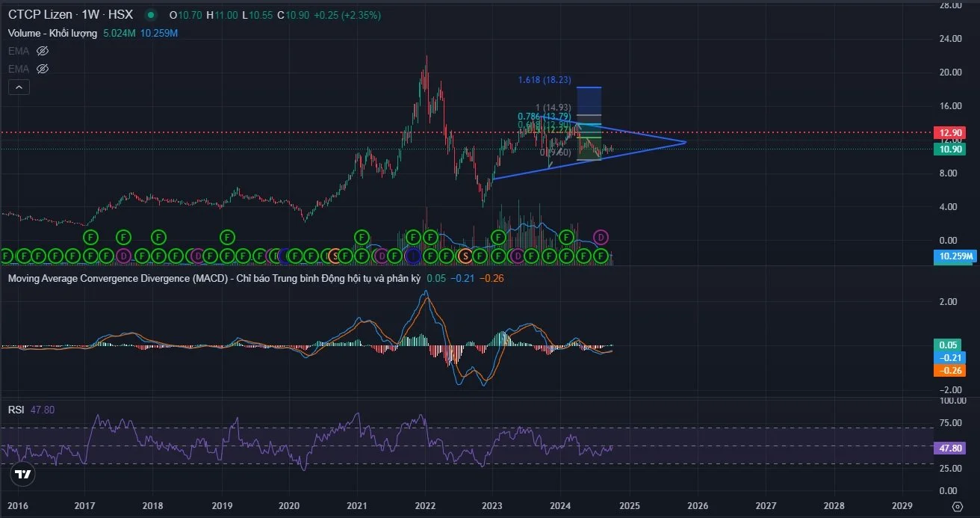
Task: Select the triangle pattern apex point
Action: click(686, 142)
